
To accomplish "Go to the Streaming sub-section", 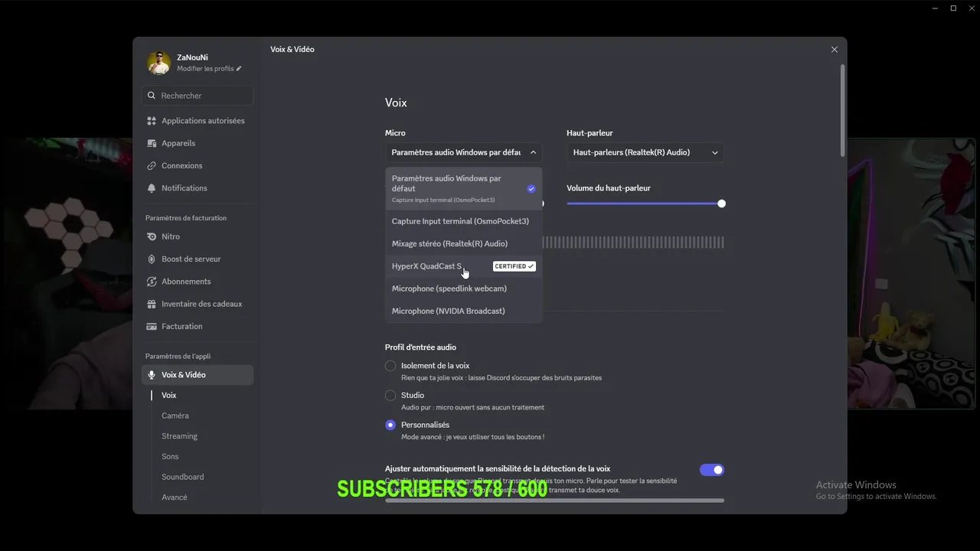I will click(179, 436).
